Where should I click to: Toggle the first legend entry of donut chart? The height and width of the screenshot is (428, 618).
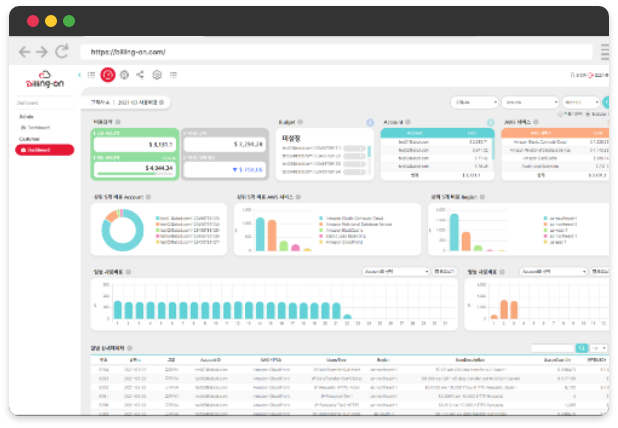point(157,217)
